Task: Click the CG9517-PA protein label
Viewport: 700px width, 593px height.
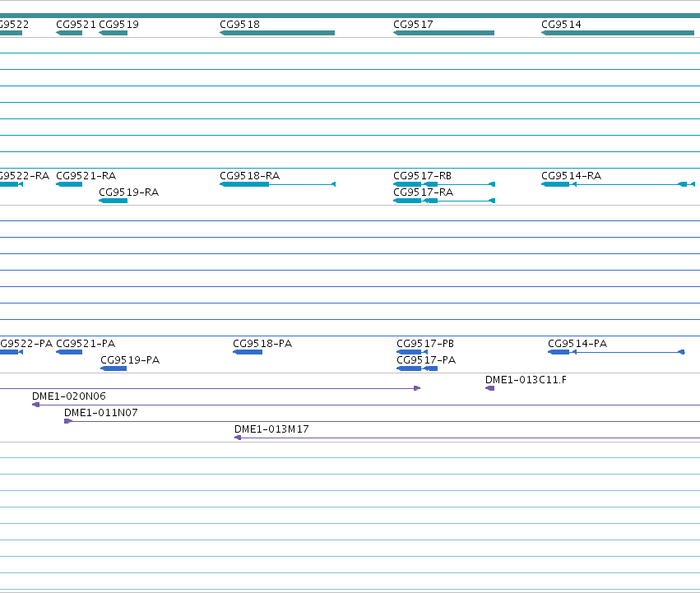Action: click(x=426, y=360)
